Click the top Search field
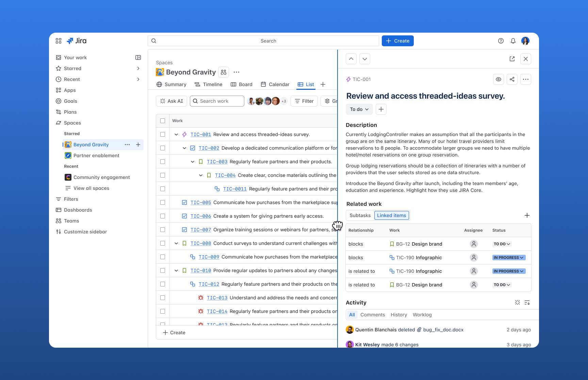This screenshot has height=380, width=588. point(263,41)
